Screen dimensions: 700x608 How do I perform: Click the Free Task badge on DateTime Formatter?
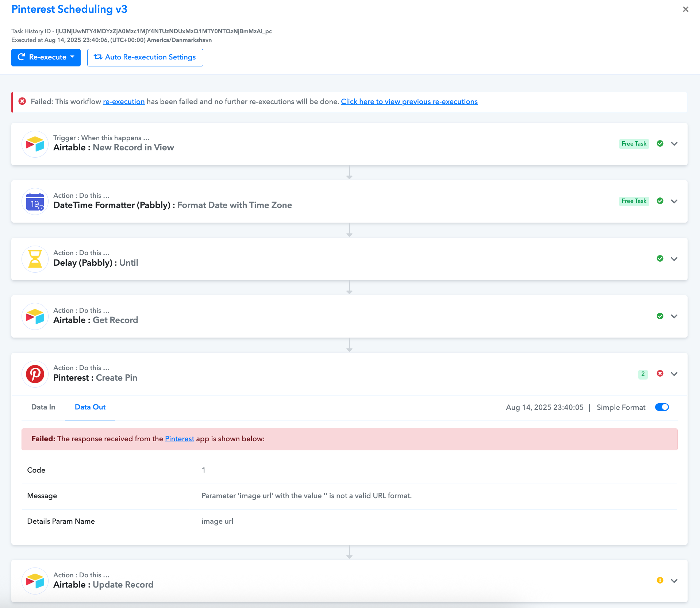(634, 201)
